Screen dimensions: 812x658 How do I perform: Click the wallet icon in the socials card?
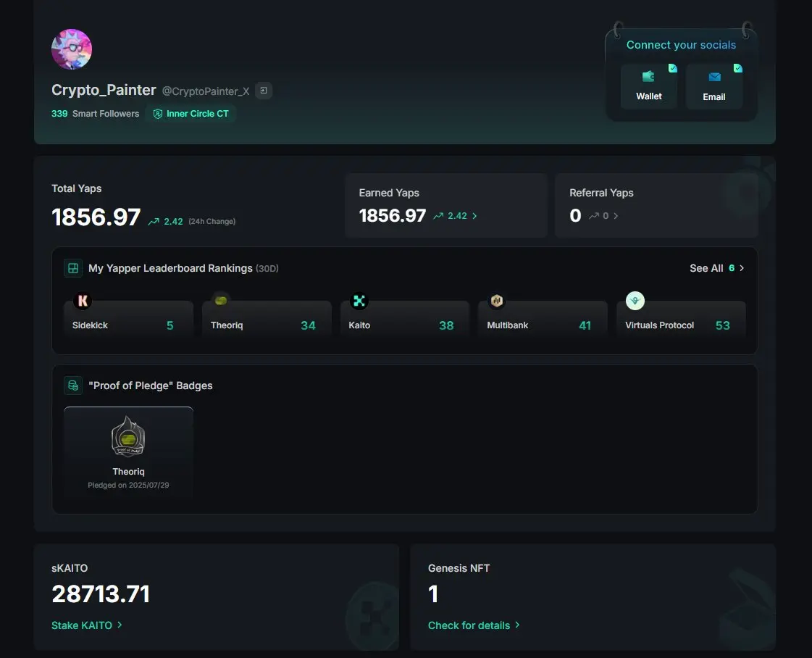click(648, 77)
